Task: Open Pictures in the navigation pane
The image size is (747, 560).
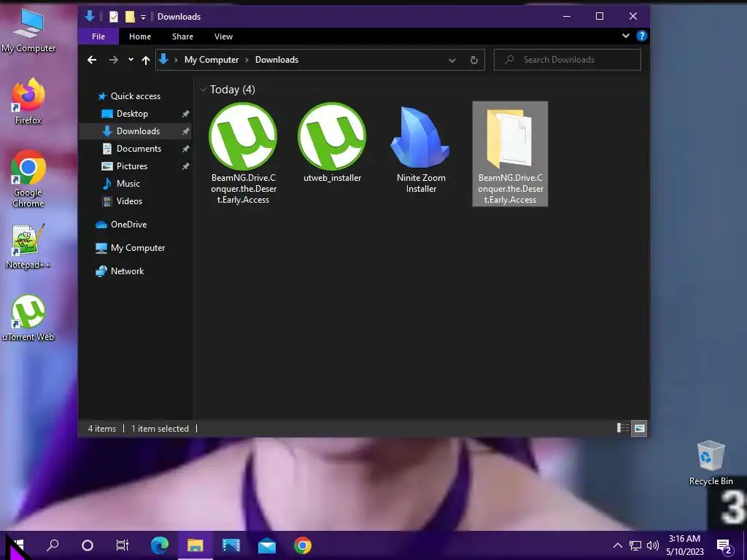Action: click(131, 166)
